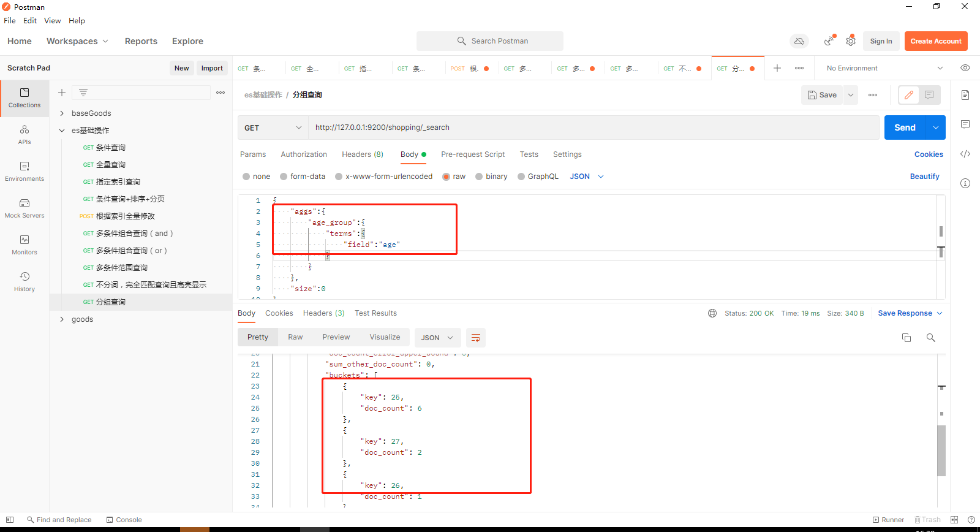The height and width of the screenshot is (532, 980).
Task: Open the Monitors sidebar panel
Action: [24, 245]
